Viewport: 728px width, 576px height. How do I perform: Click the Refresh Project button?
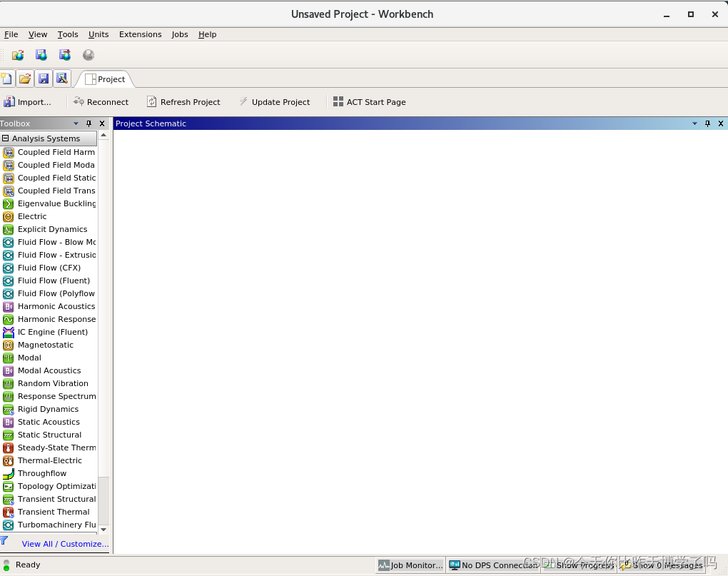coord(183,102)
